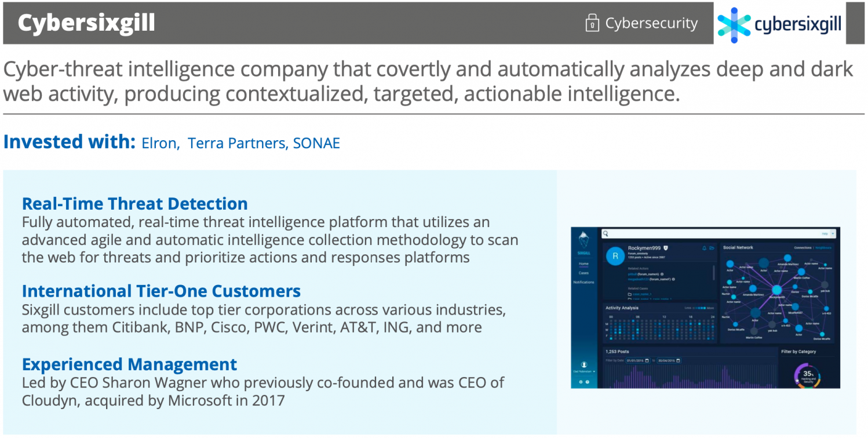Open the end date picker 30/04/2015
The image size is (868, 438).
(x=678, y=360)
